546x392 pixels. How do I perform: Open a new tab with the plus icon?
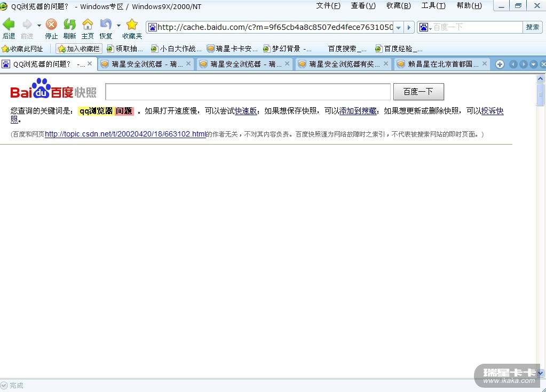pos(500,65)
